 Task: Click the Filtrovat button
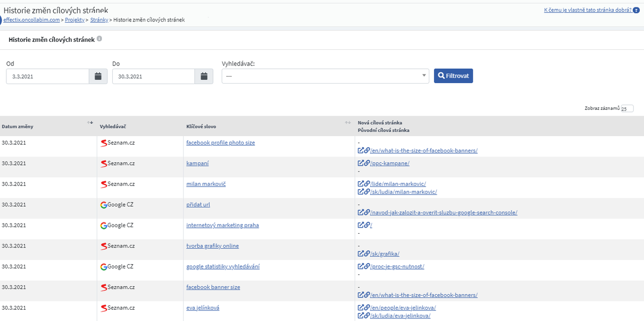(x=453, y=76)
